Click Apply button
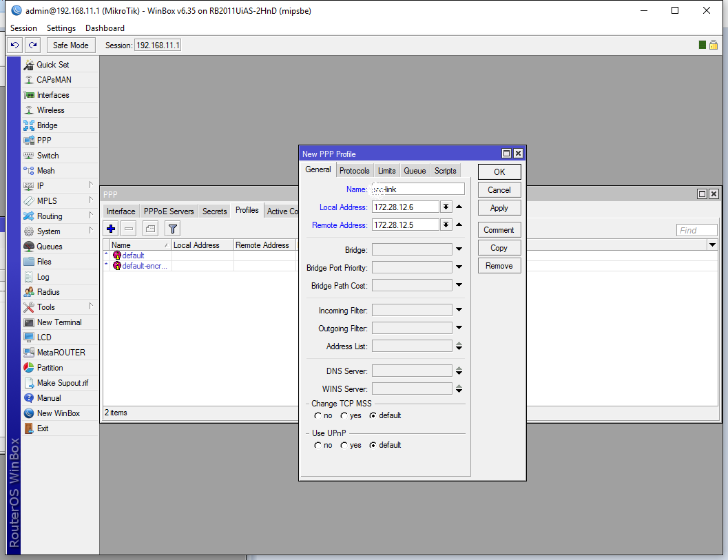This screenshot has width=728, height=560. (499, 208)
